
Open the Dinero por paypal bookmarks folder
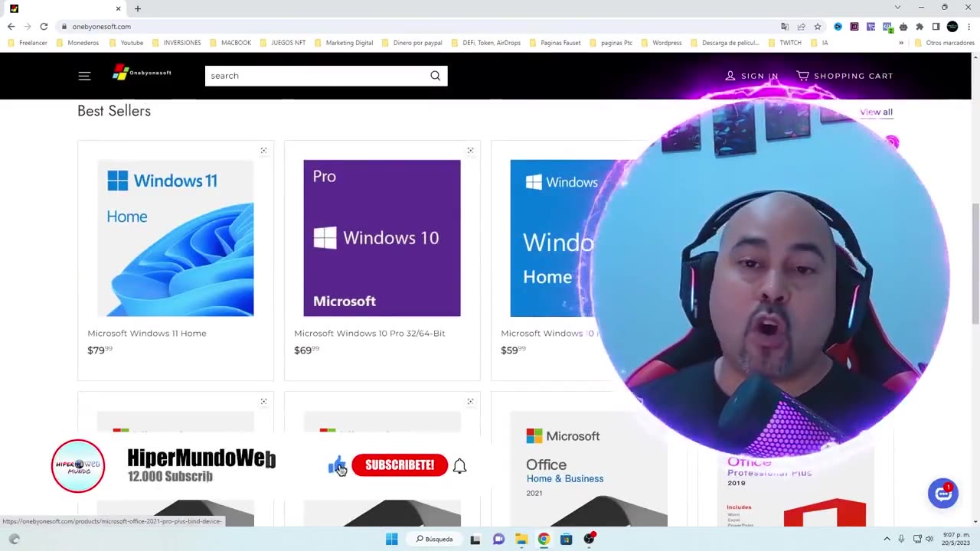412,43
